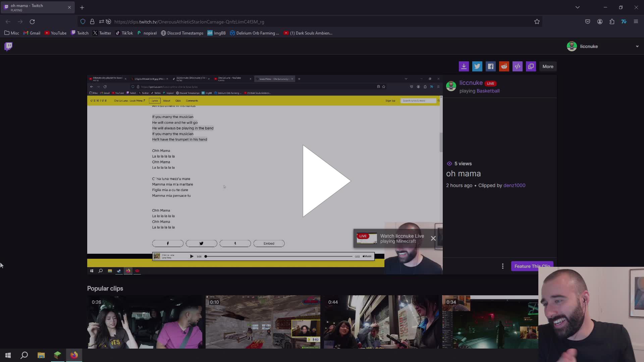Viewport: 644px width, 362px height.
Task: Open the embed code option
Action: [x=518, y=66]
